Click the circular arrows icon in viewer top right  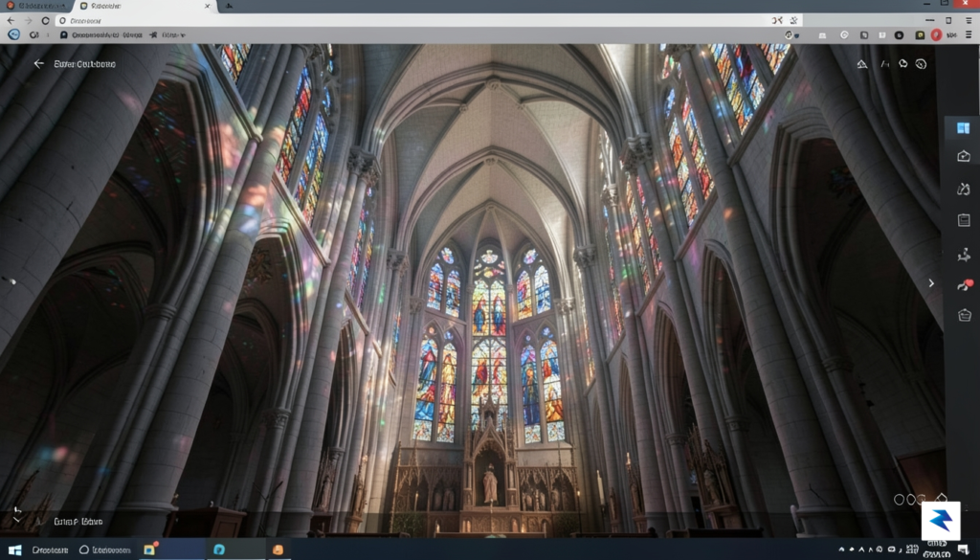pyautogui.click(x=921, y=64)
